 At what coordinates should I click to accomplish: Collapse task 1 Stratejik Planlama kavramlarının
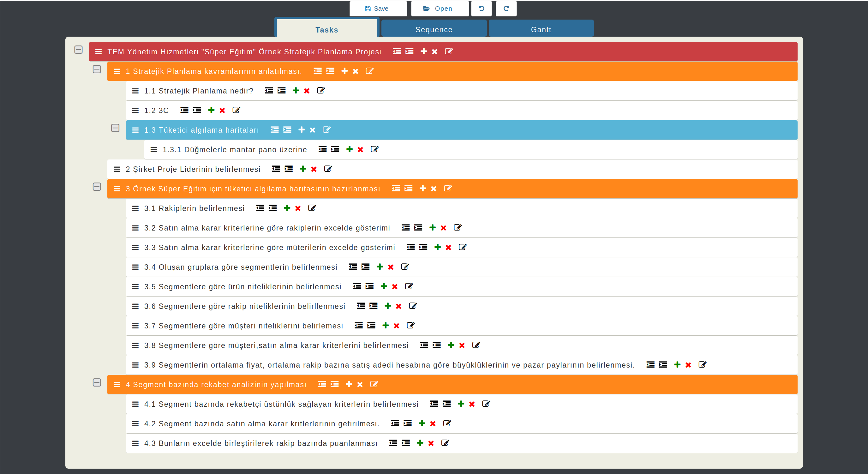[97, 69]
